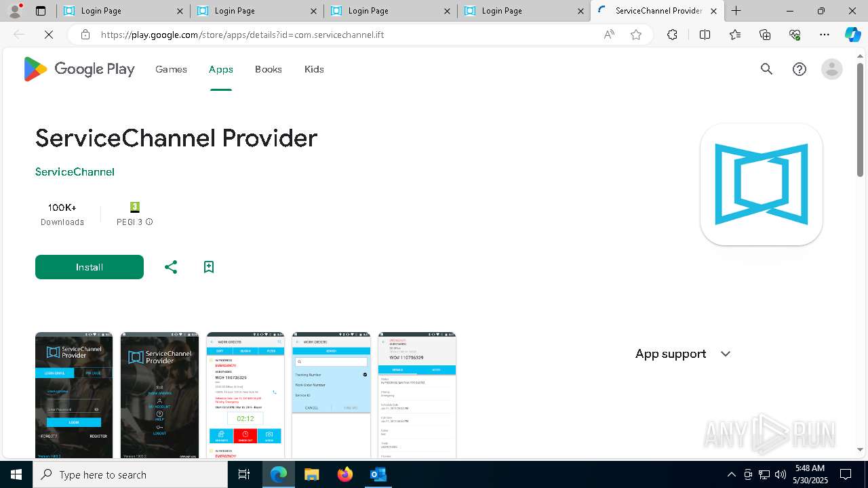The height and width of the screenshot is (488, 868).
Task: Search Google Play with magnifier icon
Action: tap(766, 69)
